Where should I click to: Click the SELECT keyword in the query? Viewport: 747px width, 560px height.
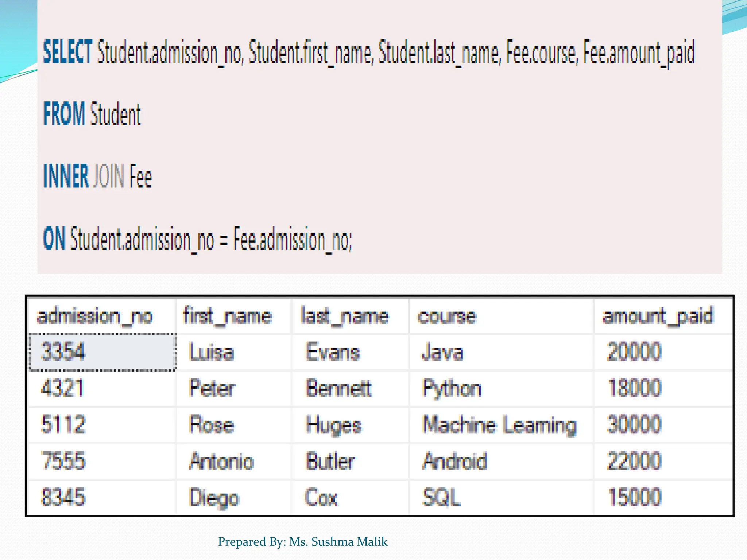pos(67,52)
